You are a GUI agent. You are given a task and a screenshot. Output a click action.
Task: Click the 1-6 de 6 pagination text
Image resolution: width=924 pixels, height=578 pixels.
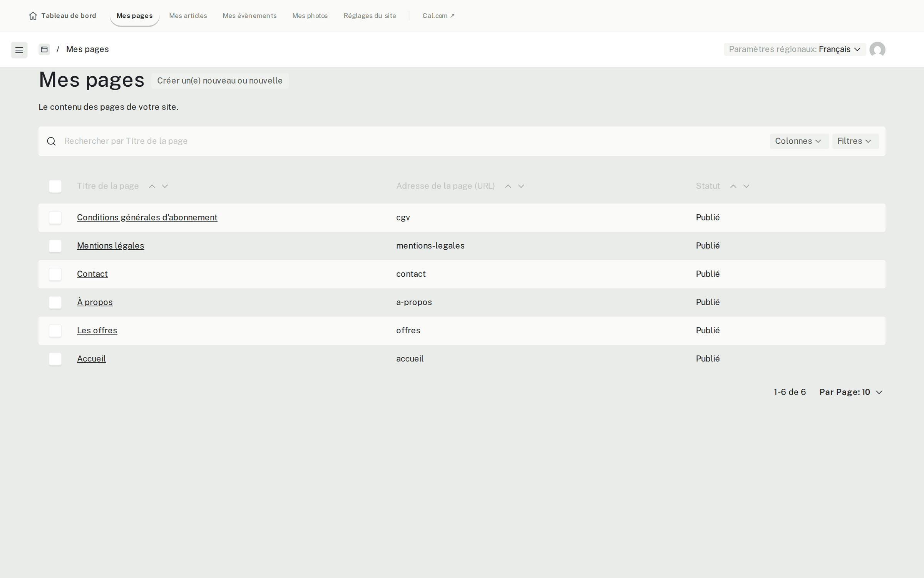tap(790, 392)
